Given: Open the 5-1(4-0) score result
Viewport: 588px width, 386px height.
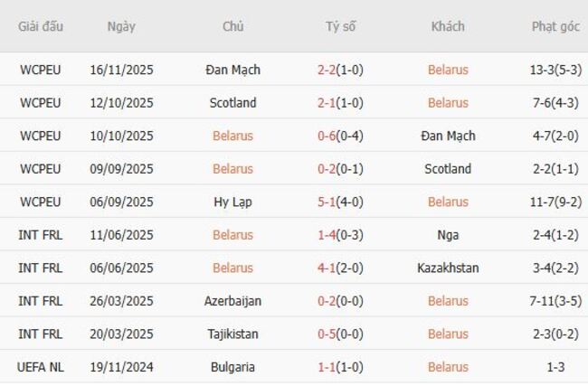Looking at the screenshot, I should point(341,202).
